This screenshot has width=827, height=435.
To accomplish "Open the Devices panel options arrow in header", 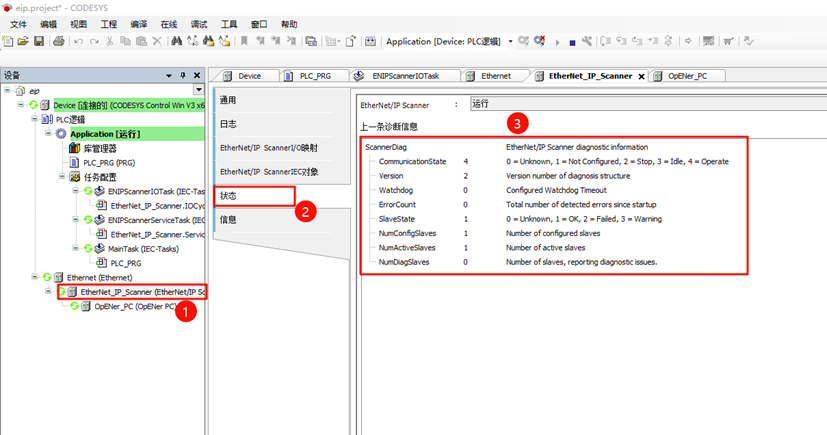I will [x=169, y=75].
